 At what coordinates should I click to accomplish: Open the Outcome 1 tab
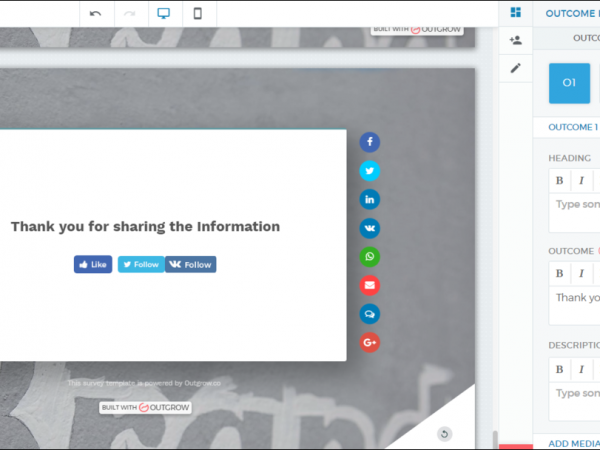573,127
